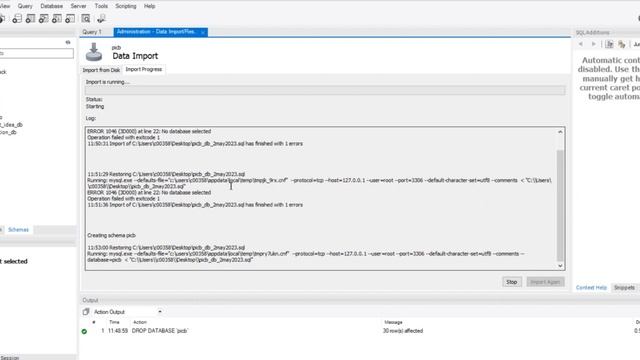Open the Query menu
This screenshot has width=640, height=360.
[x=25, y=6]
